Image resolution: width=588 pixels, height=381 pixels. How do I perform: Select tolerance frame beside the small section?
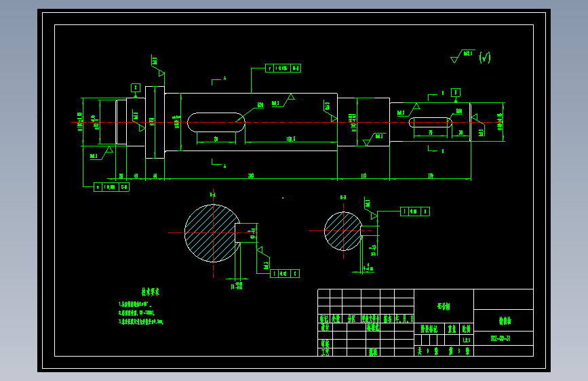[x=415, y=212]
